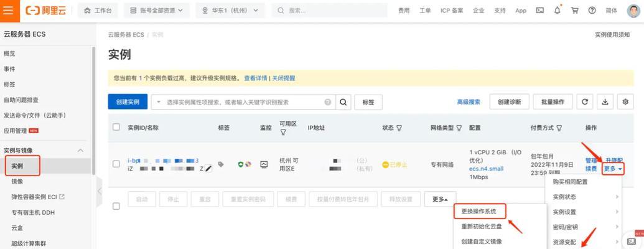Screen dimensions: 644x249
Task: Click the instance tag icon
Action: pos(221,164)
